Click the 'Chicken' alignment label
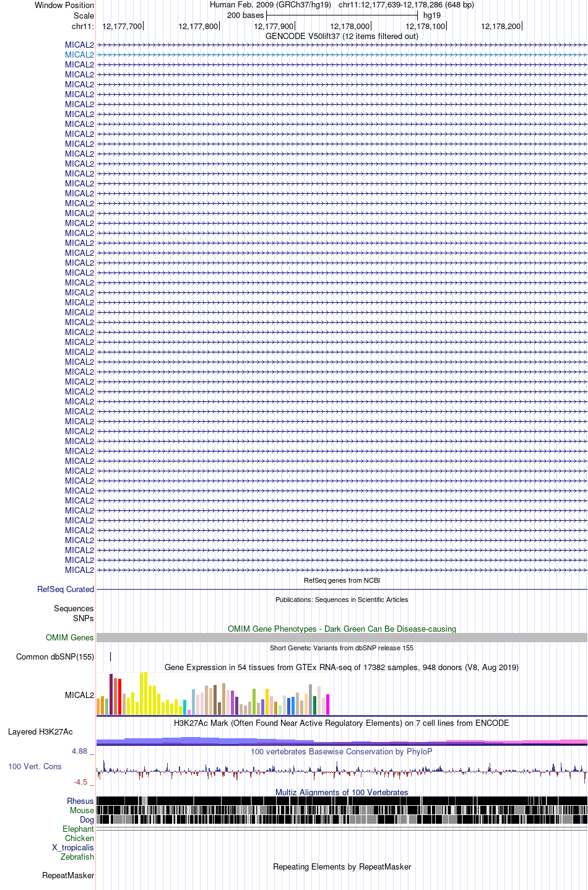 [79, 838]
